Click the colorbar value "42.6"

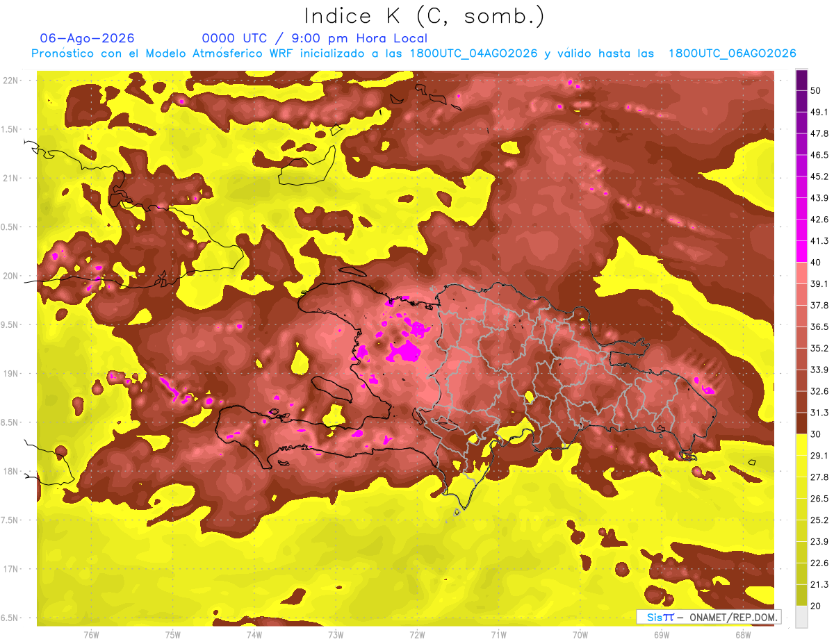point(819,220)
